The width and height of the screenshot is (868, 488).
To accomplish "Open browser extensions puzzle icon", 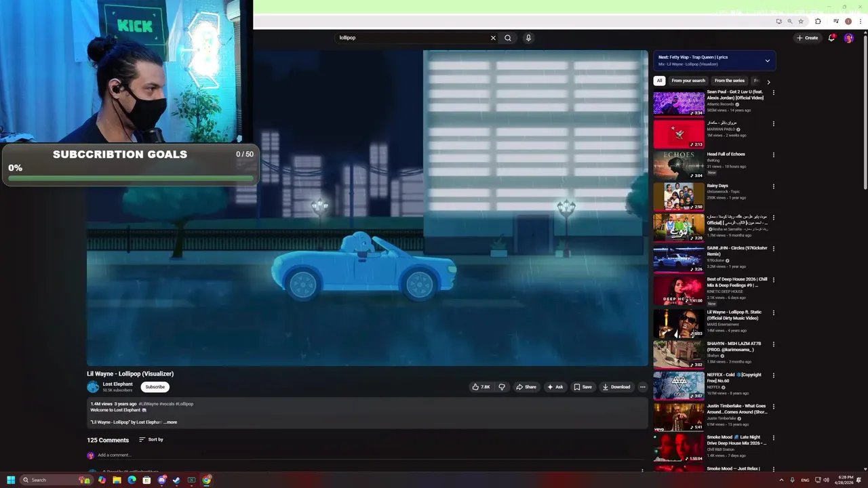I will [818, 21].
